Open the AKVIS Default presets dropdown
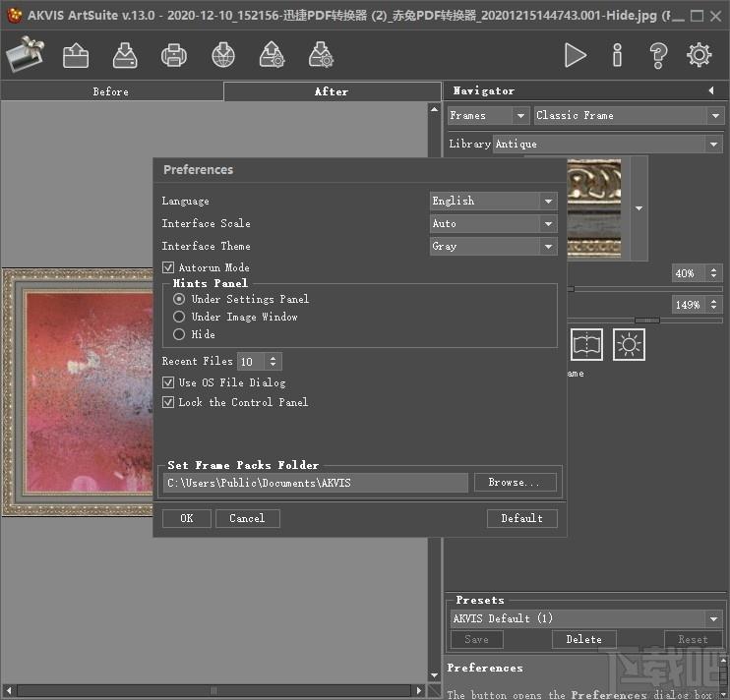 coord(586,618)
